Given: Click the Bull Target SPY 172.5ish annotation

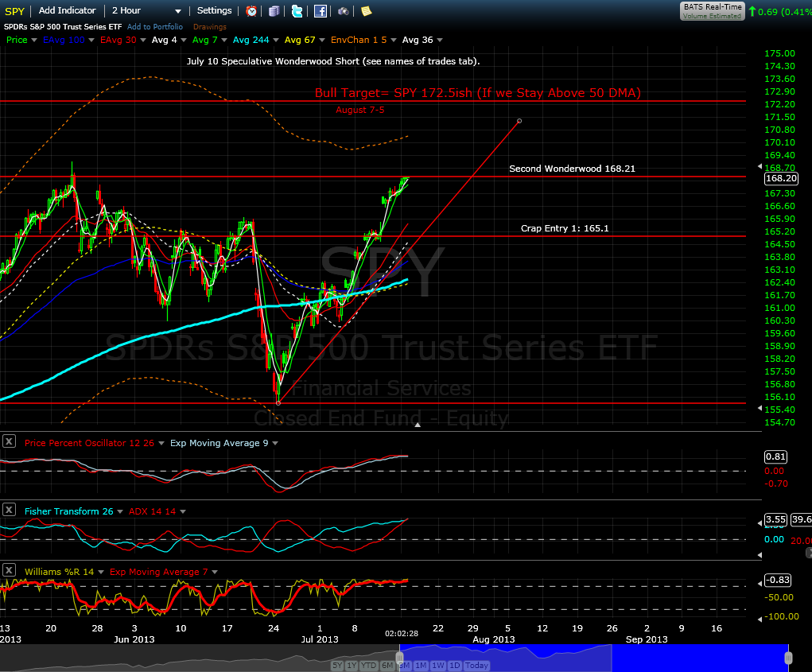Looking at the screenshot, I should 477,93.
